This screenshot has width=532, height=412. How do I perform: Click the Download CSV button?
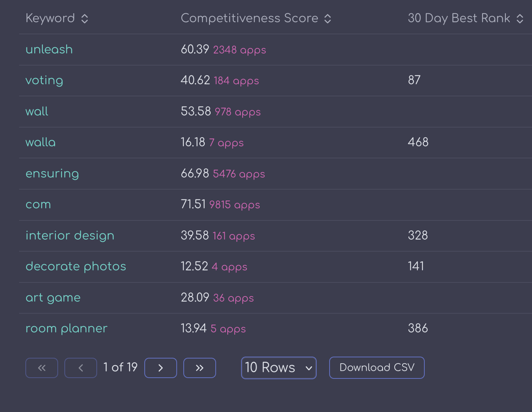click(377, 368)
